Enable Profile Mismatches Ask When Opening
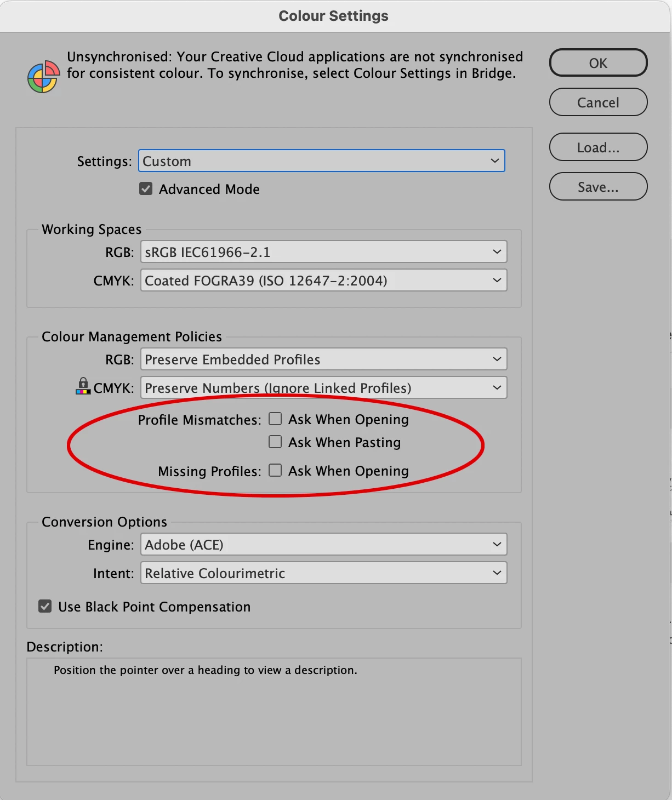 (x=275, y=419)
